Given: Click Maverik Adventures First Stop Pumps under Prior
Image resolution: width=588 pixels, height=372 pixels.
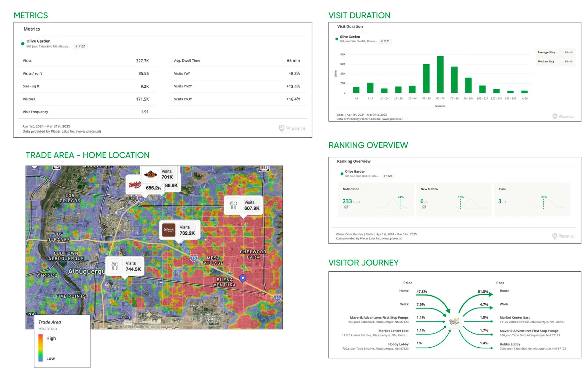Looking at the screenshot, I should 379,318.
